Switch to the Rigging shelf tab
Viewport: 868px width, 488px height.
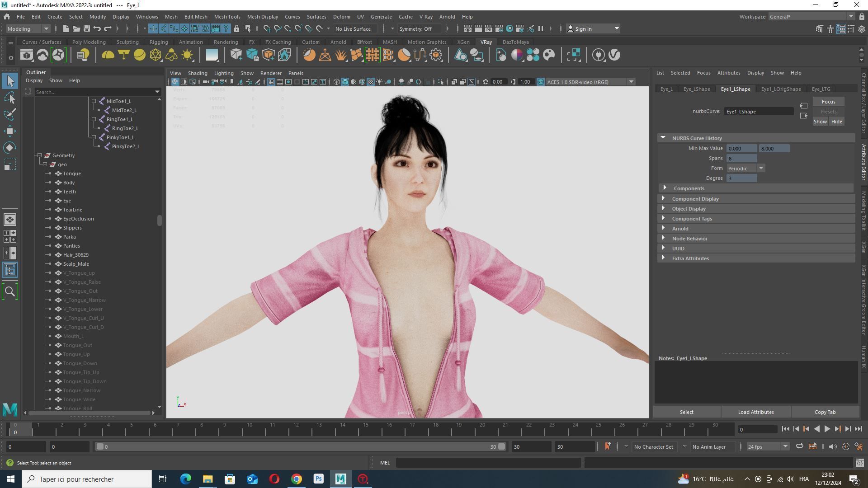tap(158, 42)
